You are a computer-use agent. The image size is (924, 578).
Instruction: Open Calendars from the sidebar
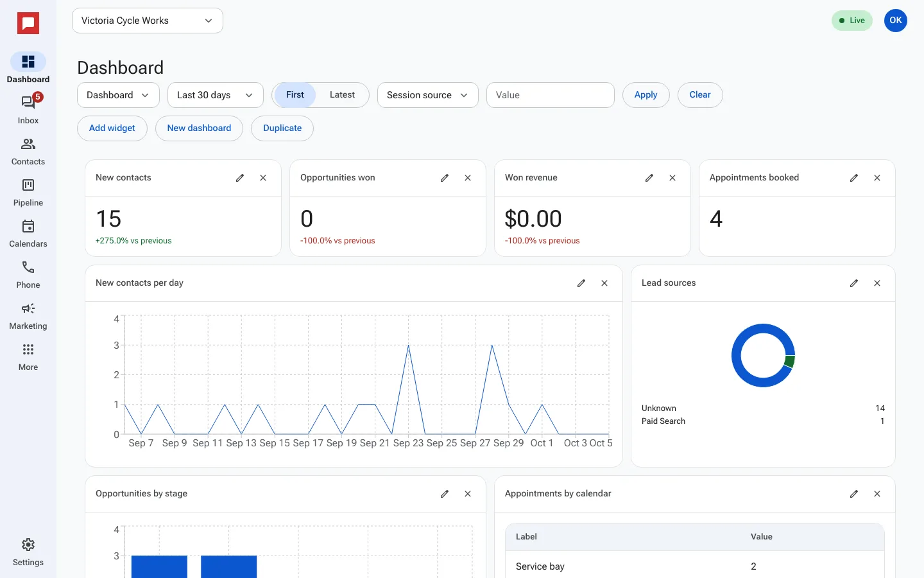(x=28, y=232)
